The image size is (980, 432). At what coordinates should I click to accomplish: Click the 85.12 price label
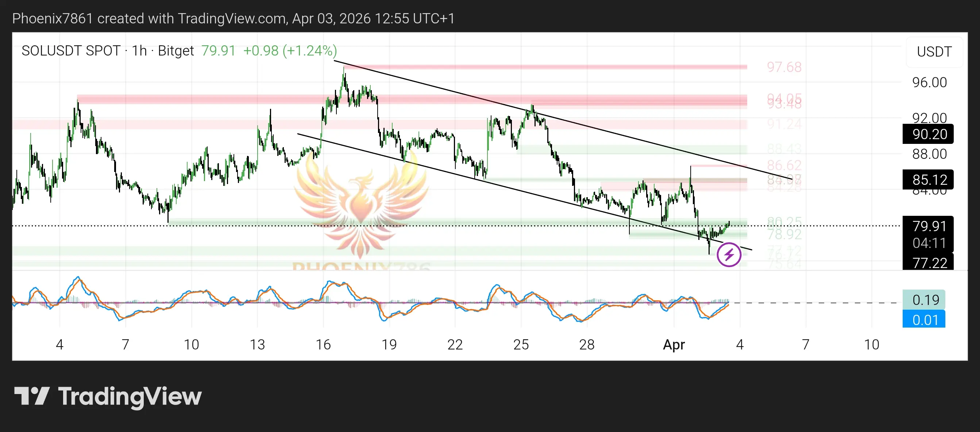pyautogui.click(x=927, y=179)
